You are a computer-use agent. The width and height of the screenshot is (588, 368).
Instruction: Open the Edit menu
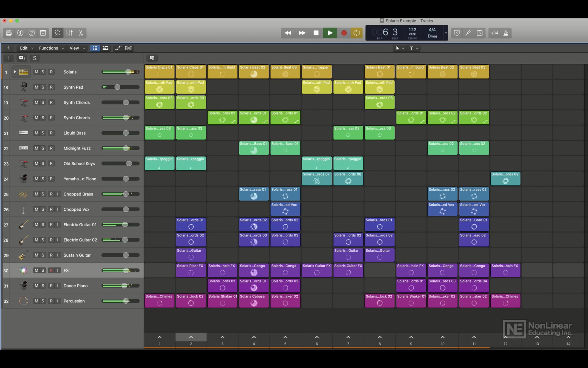[x=26, y=48]
